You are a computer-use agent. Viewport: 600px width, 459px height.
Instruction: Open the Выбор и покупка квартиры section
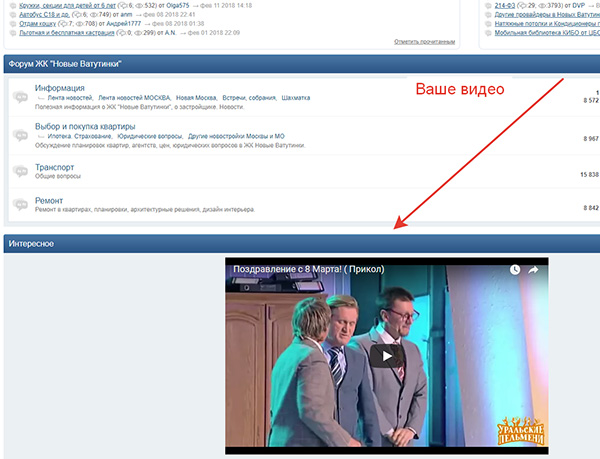tap(85, 126)
